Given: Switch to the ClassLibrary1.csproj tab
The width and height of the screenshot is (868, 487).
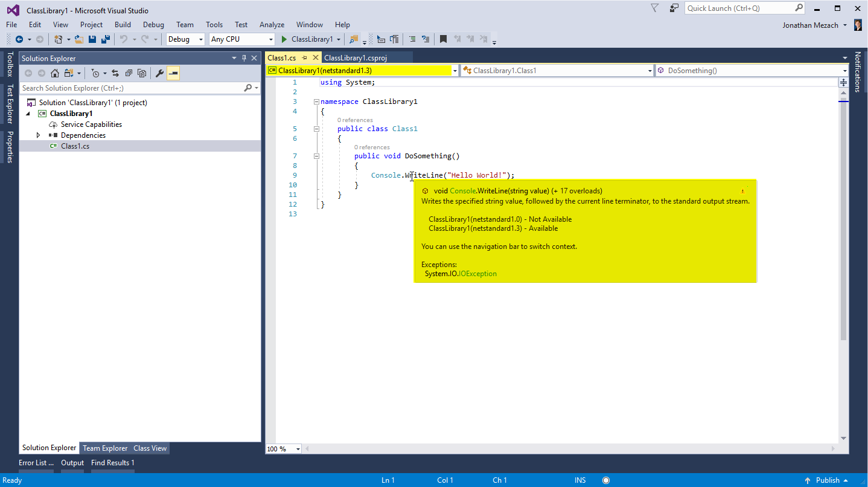Looking at the screenshot, I should (355, 58).
